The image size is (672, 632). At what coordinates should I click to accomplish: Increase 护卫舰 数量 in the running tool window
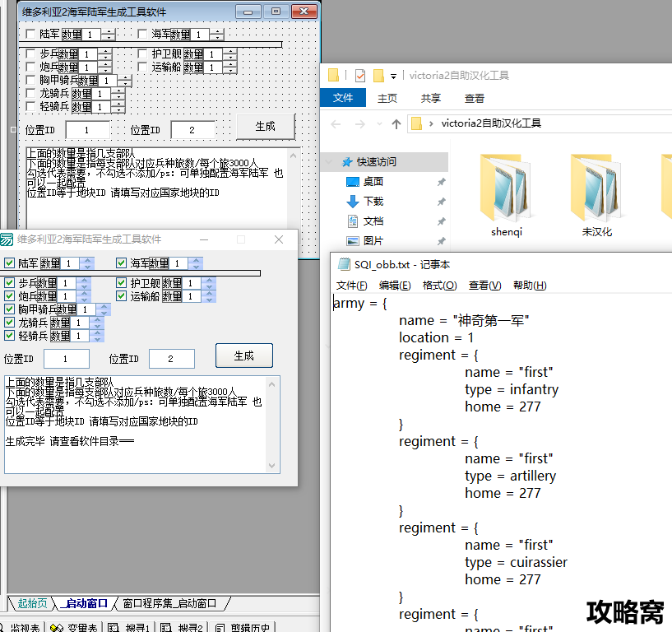click(x=209, y=280)
